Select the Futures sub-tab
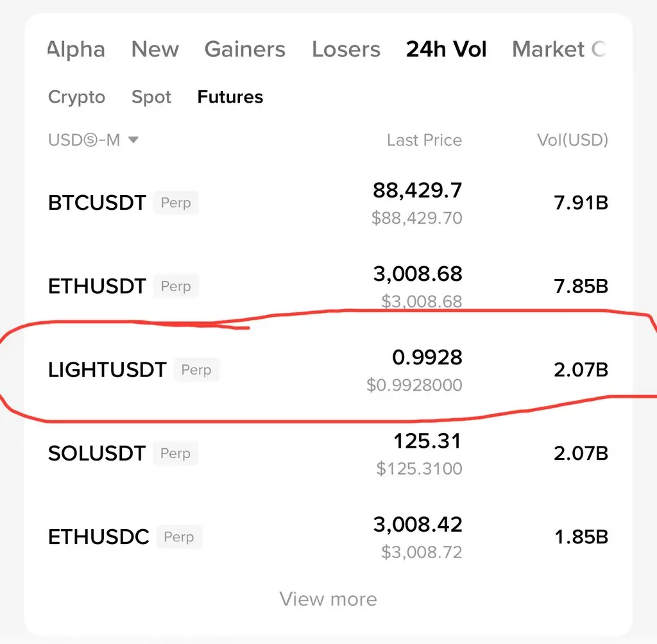657x644 pixels. pyautogui.click(x=230, y=97)
